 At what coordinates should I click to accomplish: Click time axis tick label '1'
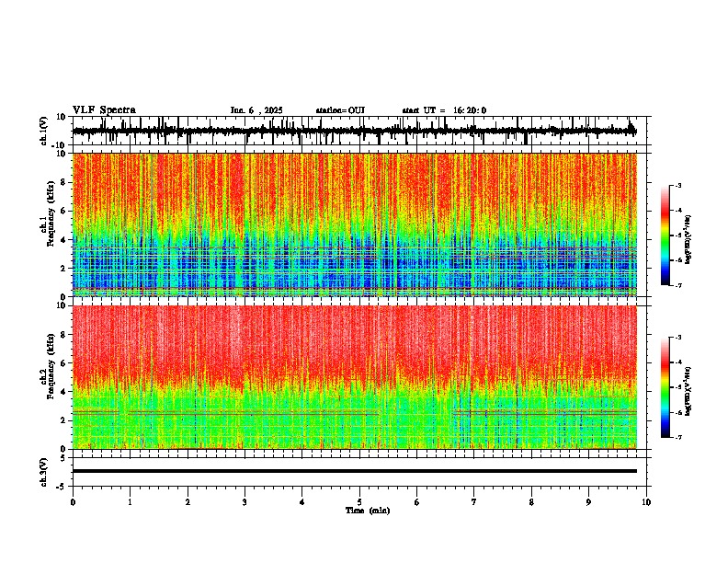point(130,502)
